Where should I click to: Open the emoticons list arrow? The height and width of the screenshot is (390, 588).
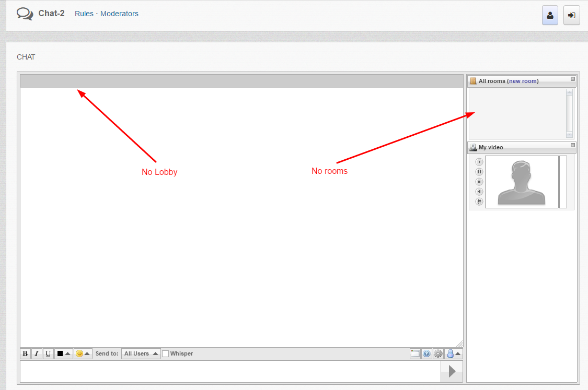click(87, 353)
